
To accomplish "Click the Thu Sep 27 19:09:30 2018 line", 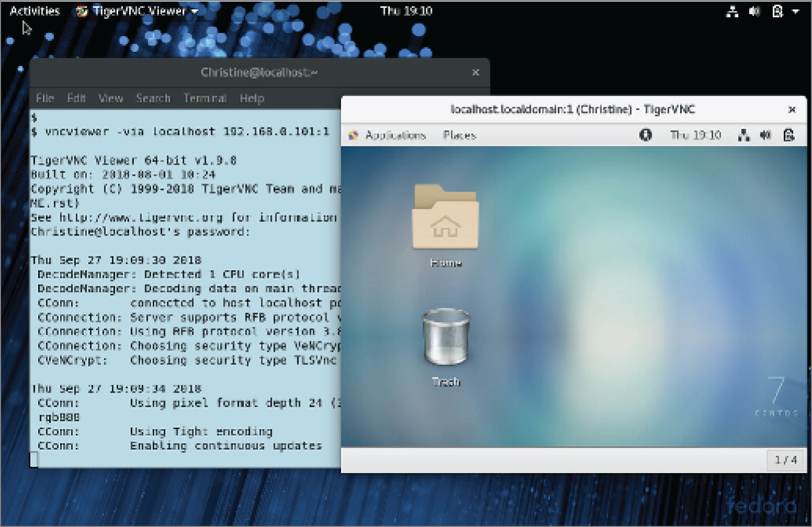I will tap(116, 260).
